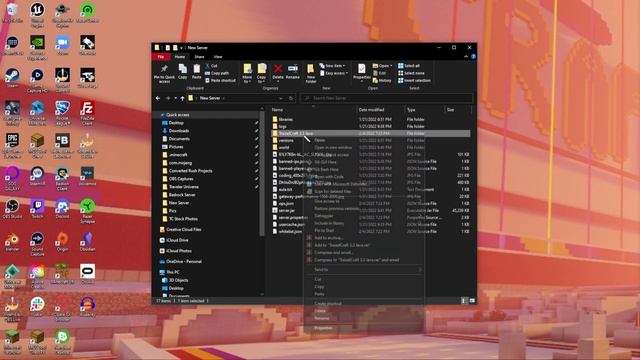Viewport: 640px width, 360px height.
Task: Open the Discord desktop shortcut
Action: coord(62,209)
